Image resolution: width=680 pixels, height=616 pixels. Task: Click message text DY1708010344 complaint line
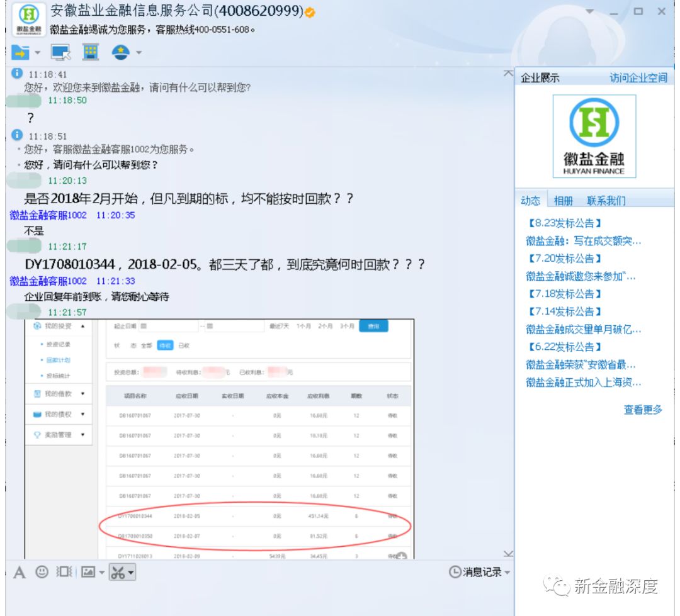point(225,264)
